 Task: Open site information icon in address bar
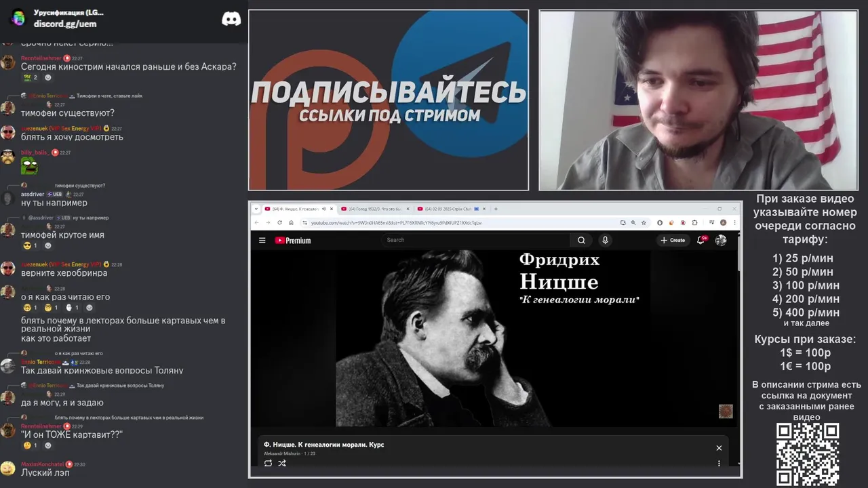point(304,222)
